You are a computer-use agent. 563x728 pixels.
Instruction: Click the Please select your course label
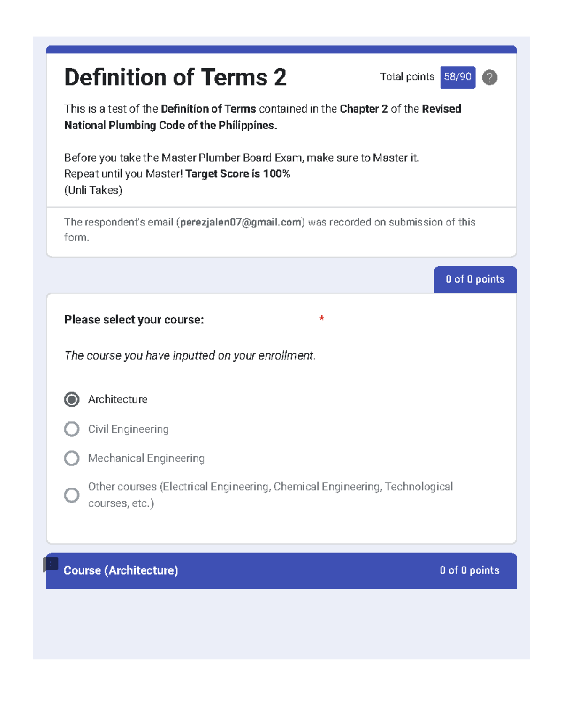tap(134, 320)
